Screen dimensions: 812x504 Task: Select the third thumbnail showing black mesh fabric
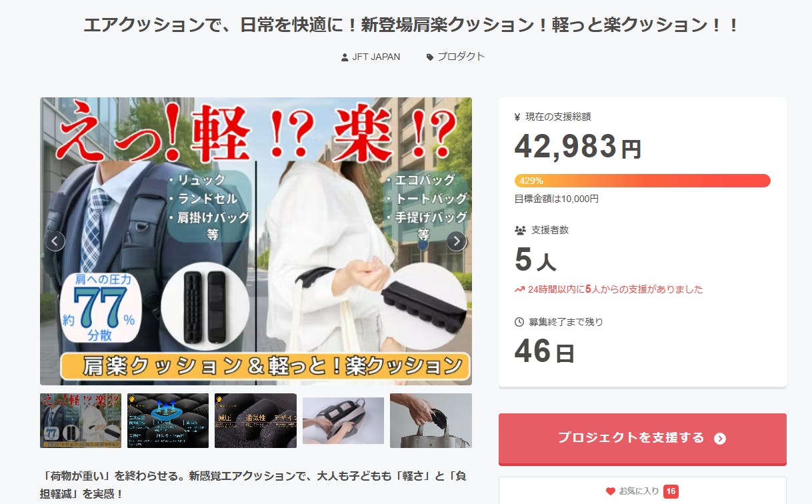click(255, 421)
